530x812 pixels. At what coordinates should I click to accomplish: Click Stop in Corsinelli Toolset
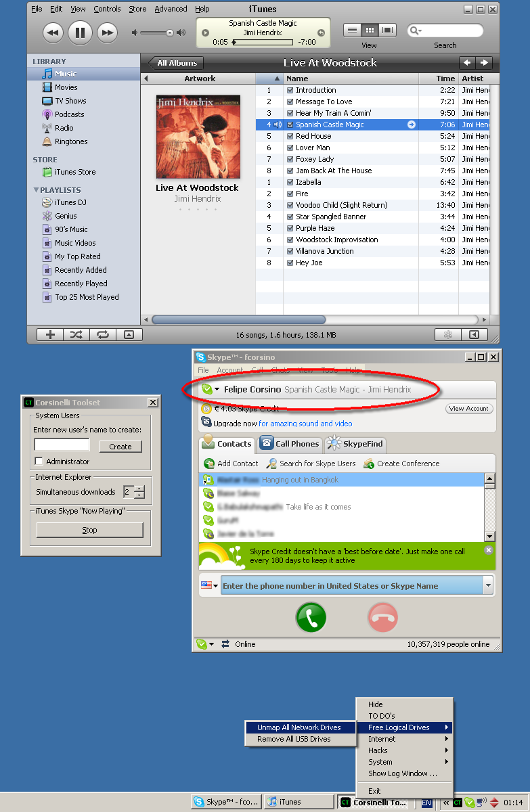tap(89, 530)
